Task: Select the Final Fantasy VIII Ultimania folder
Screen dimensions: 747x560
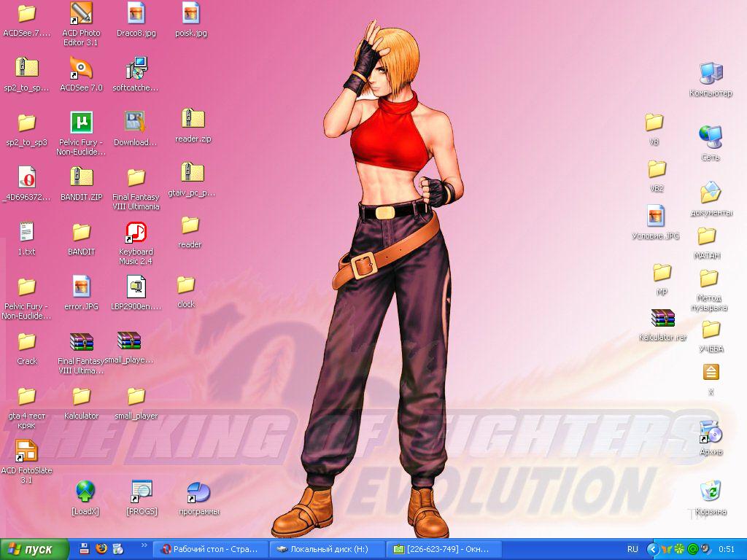Action: point(136,178)
